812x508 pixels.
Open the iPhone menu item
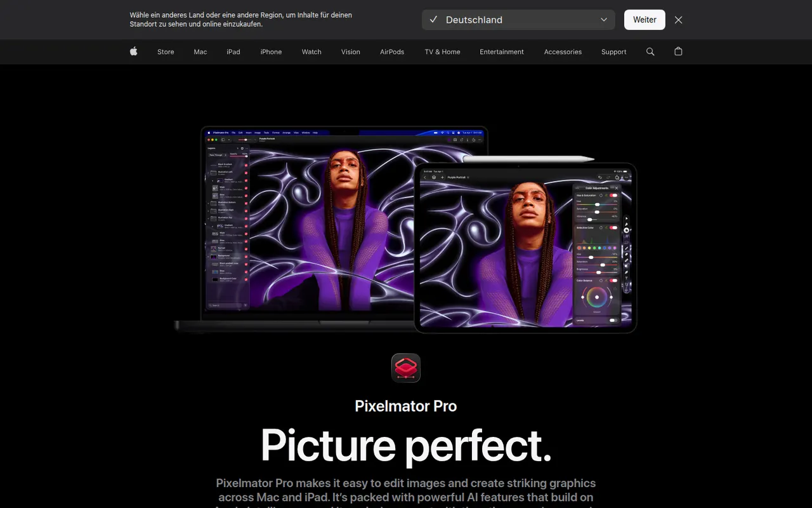click(271, 52)
